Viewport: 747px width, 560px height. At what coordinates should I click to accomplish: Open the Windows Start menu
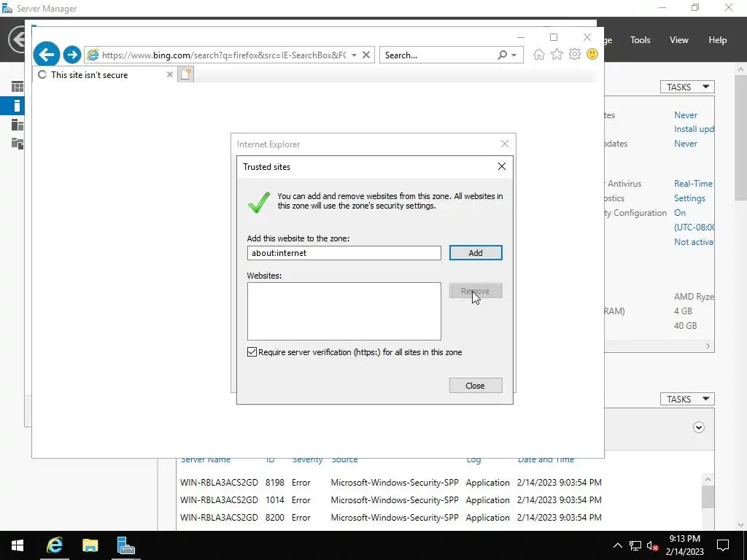tap(18, 545)
